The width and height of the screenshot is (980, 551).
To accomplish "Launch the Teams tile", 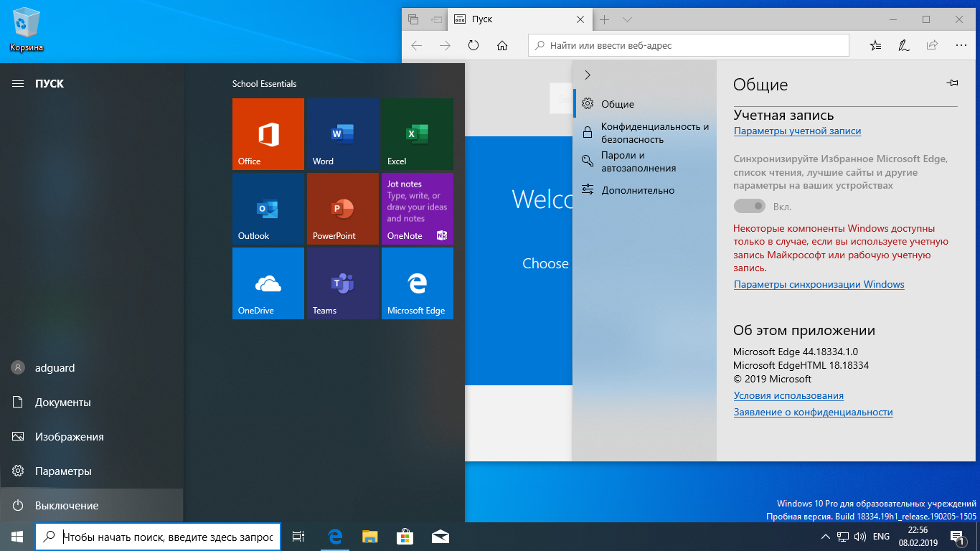I will pos(343,283).
